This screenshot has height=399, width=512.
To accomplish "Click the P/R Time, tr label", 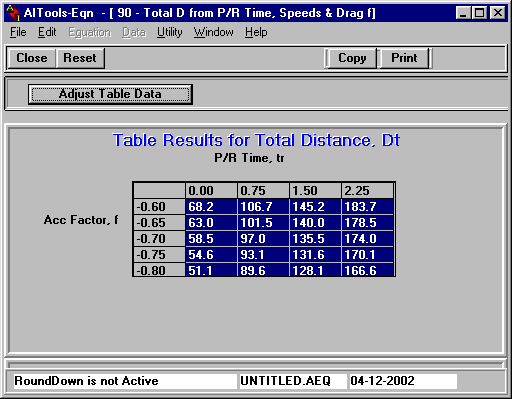I will coord(249,158).
